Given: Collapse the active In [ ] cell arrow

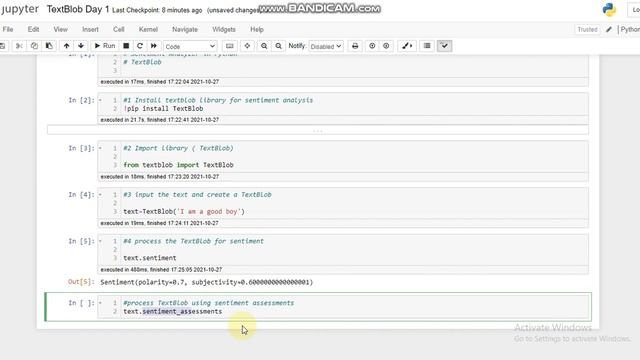Looking at the screenshot, I should click(x=100, y=303).
